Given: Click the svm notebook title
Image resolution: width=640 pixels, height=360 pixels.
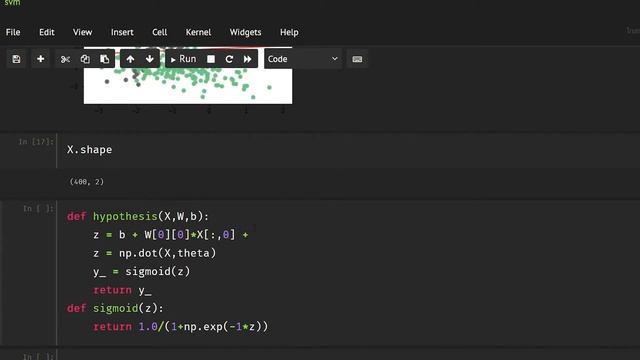Looking at the screenshot, I should (x=12, y=3).
